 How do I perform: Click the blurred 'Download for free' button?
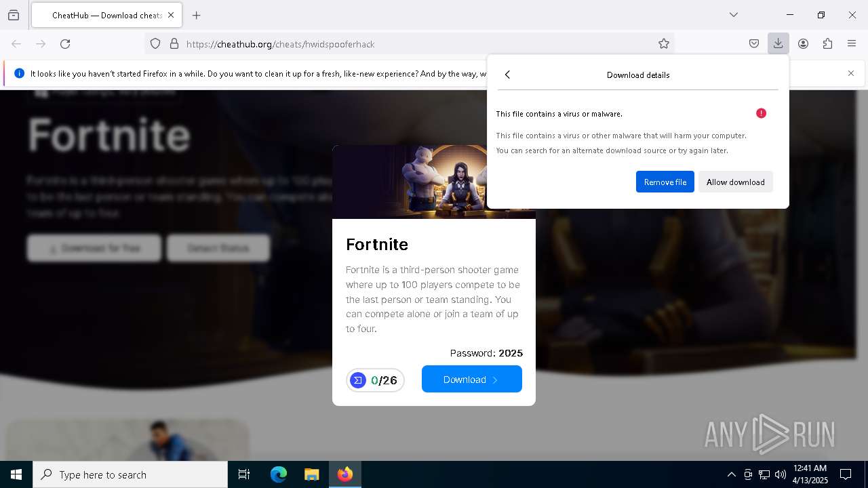(x=94, y=248)
